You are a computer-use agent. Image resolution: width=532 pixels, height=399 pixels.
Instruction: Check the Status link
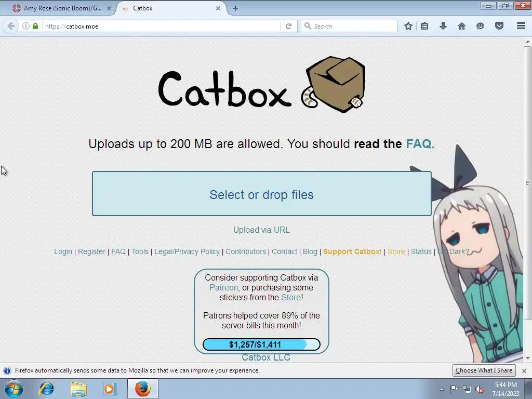click(421, 251)
